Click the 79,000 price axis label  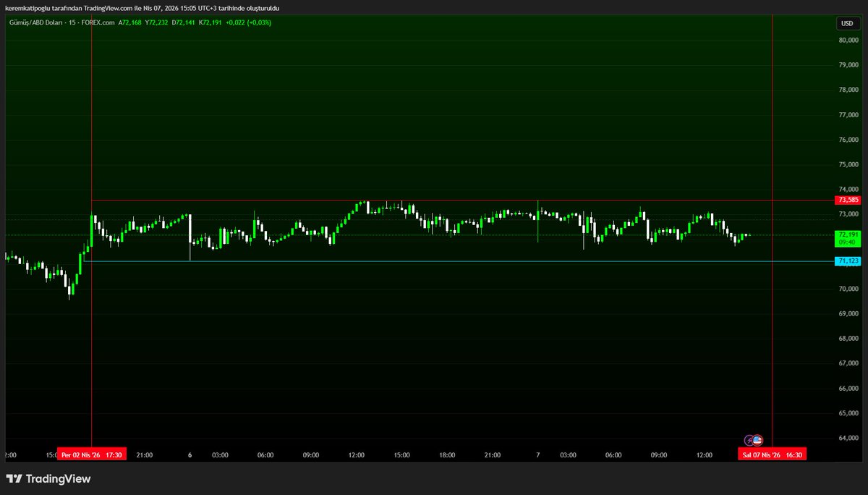click(x=848, y=65)
